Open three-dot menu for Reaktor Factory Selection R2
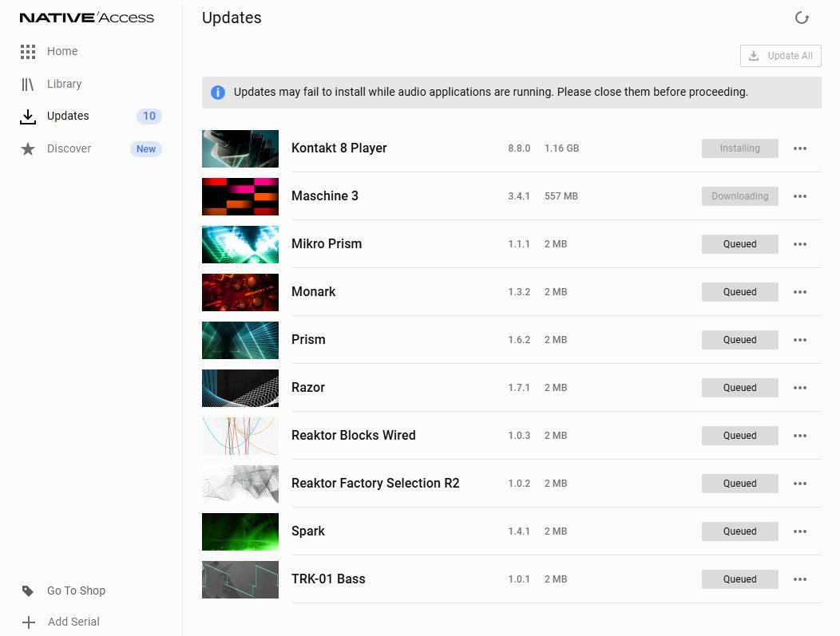 click(800, 484)
